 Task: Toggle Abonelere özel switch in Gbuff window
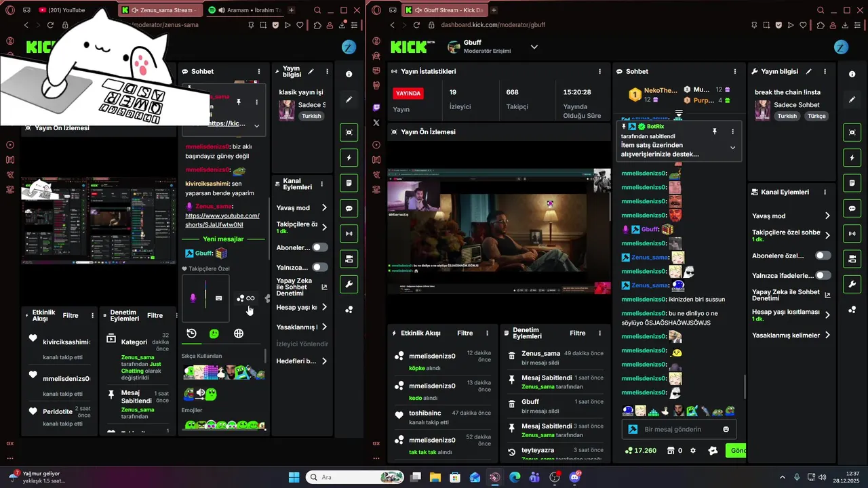coord(823,256)
